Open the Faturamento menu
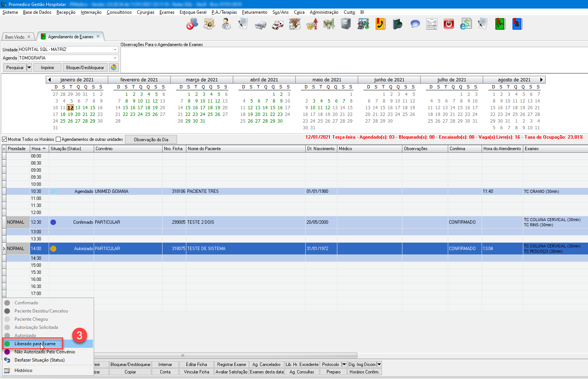The height and width of the screenshot is (379, 588). coord(254,12)
